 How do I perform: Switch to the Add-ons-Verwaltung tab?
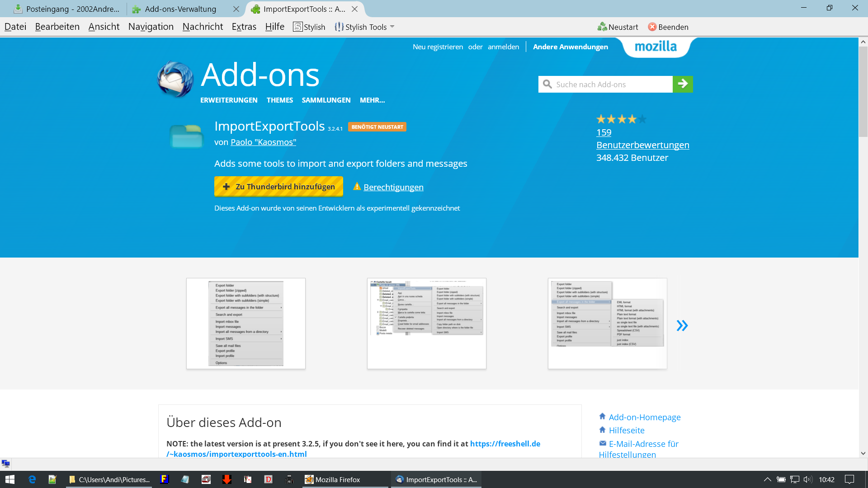point(180,9)
